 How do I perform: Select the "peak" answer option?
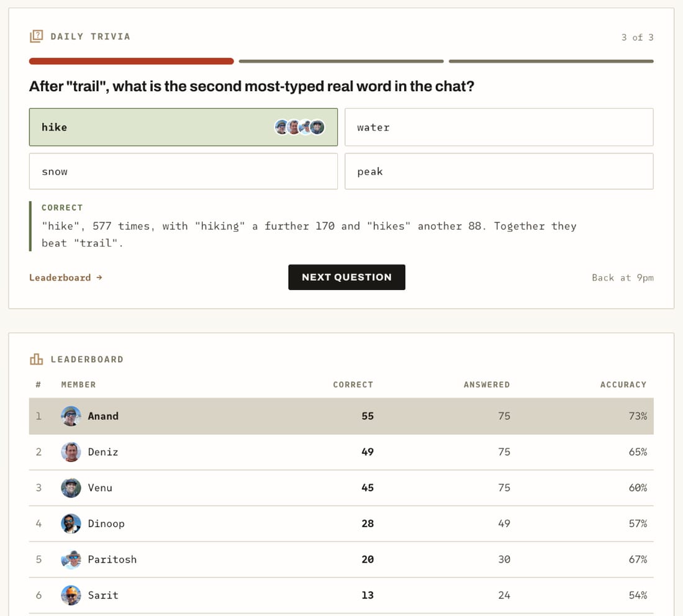(x=499, y=171)
